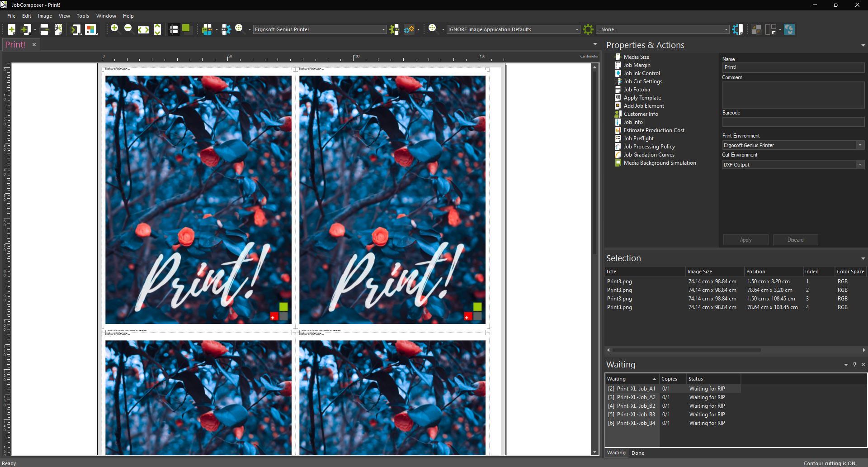Zoom out with the minus magnifier

[128, 29]
